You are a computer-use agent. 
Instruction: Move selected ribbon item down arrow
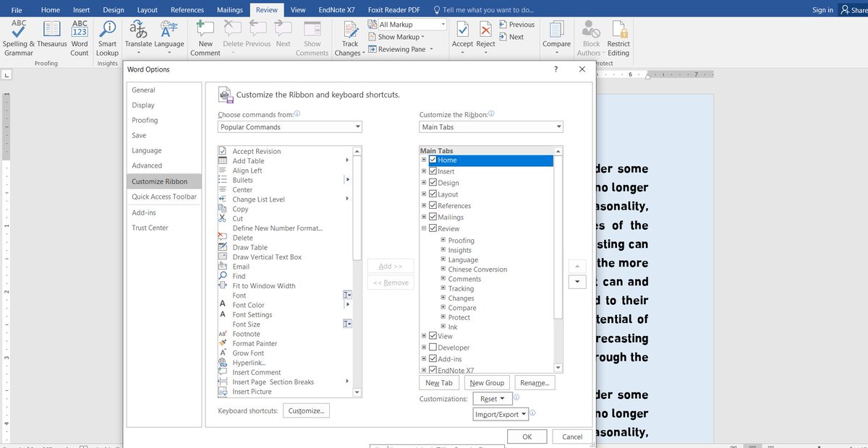pos(576,282)
